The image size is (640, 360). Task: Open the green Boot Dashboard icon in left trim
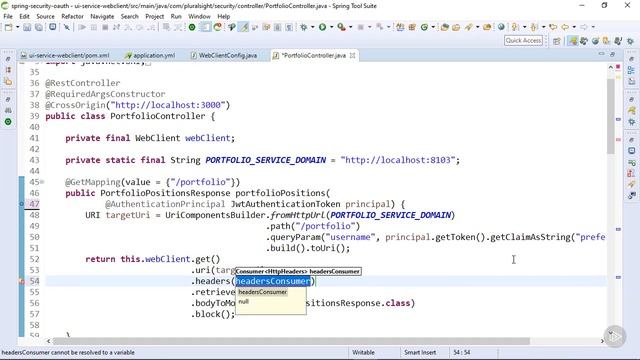(8, 122)
